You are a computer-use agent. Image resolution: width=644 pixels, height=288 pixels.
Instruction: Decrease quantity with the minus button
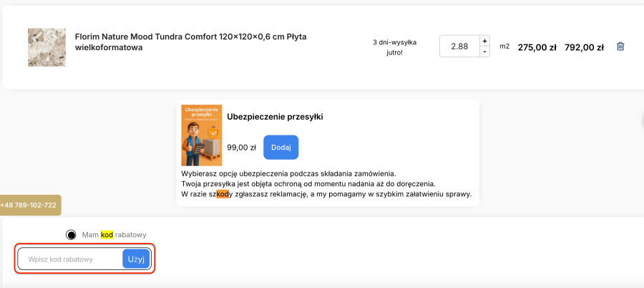coord(484,52)
